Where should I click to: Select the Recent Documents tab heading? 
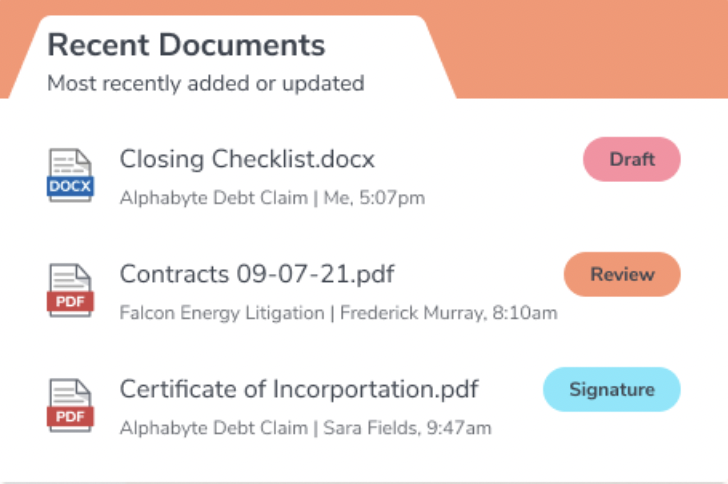186,45
